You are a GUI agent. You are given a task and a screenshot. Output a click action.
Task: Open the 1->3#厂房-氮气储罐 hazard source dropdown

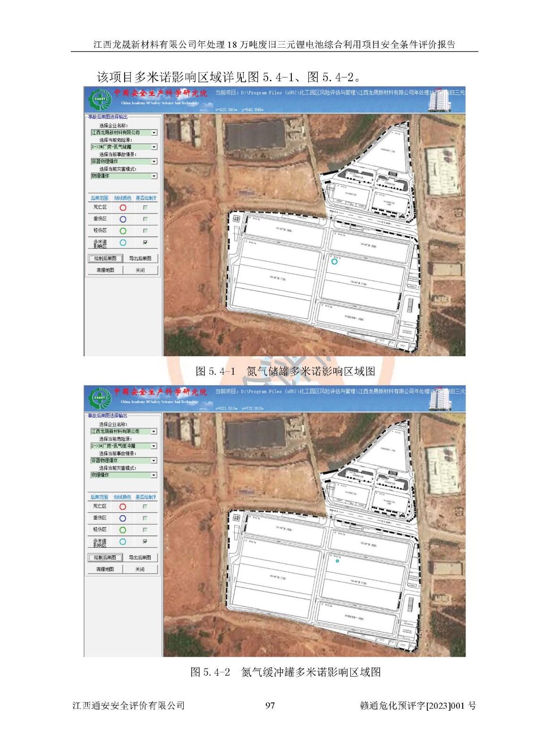[x=154, y=147]
